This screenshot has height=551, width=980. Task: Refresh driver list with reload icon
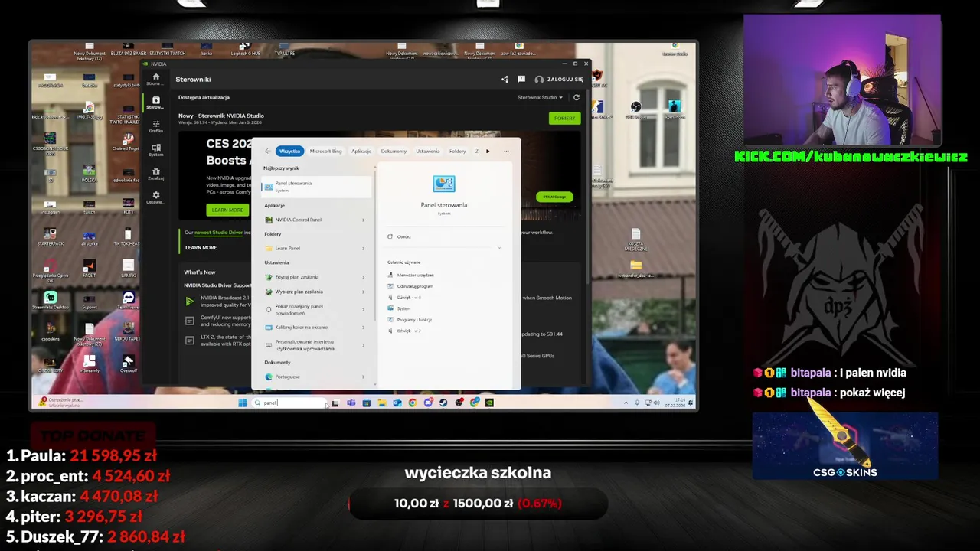coord(577,97)
